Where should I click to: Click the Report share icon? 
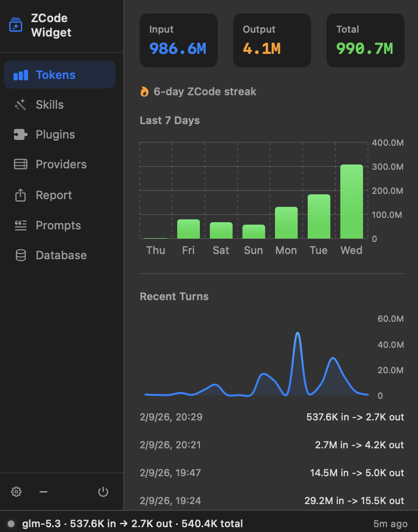coord(20,195)
